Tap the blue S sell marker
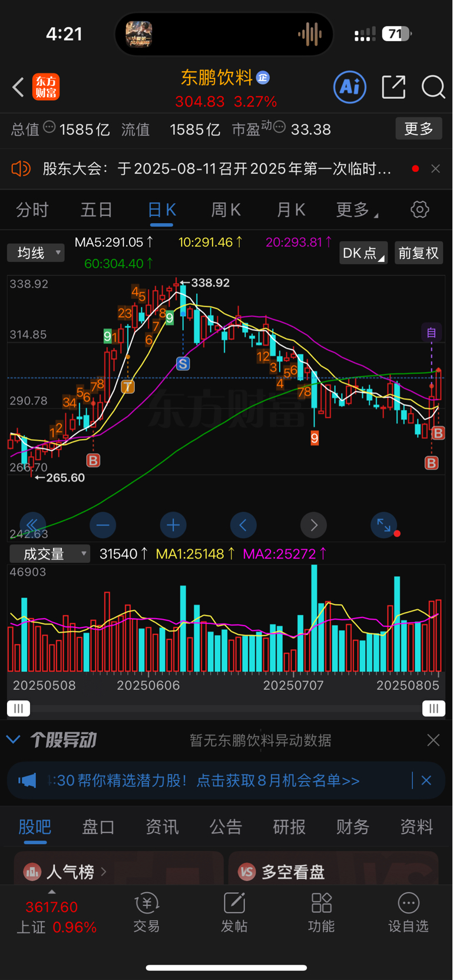The height and width of the screenshot is (980, 453). click(183, 364)
